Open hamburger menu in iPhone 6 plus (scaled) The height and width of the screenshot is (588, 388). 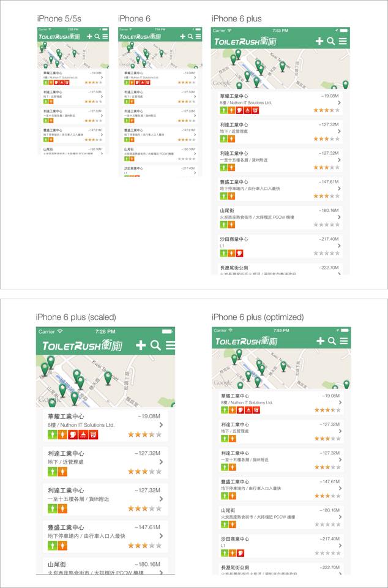tap(170, 345)
